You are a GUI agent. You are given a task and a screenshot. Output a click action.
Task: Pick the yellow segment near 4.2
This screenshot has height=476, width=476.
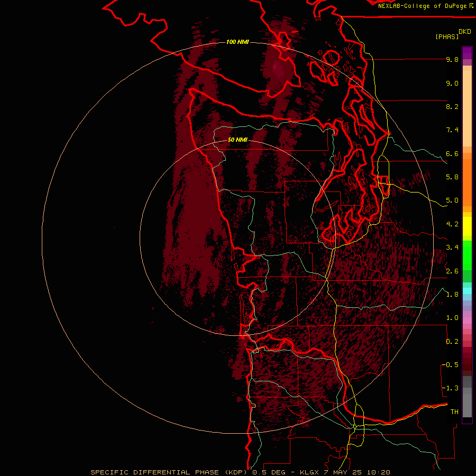coord(467,226)
